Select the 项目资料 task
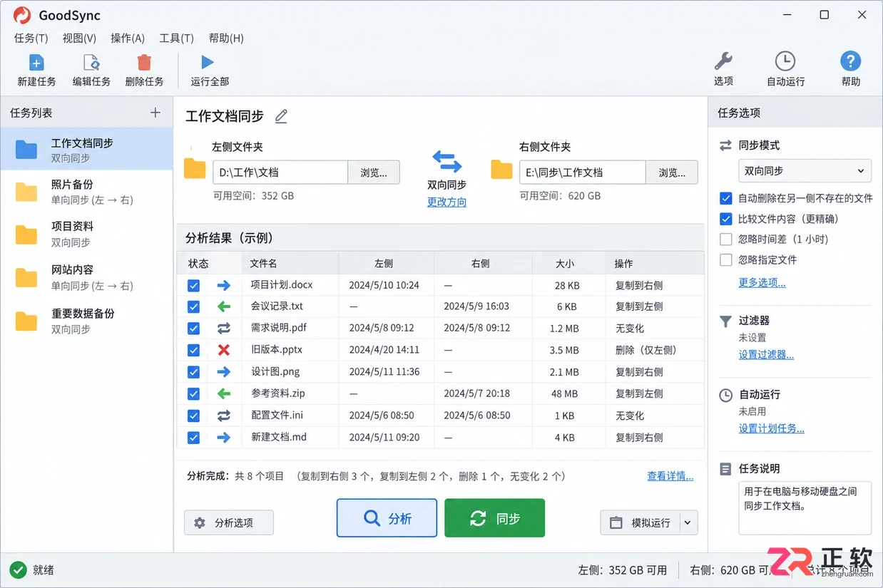This screenshot has height=588, width=883. pyautogui.click(x=86, y=234)
